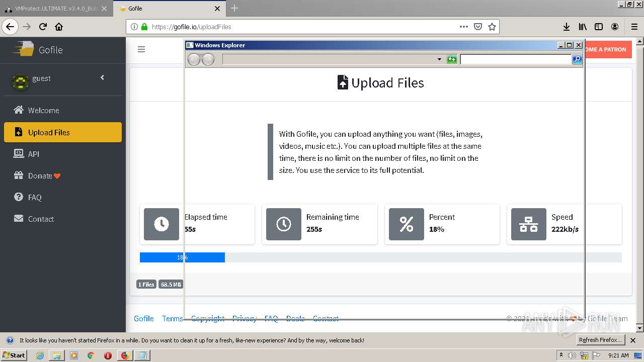This screenshot has width=644, height=362.
Task: Toggle the Gofile sidebar hamburger
Action: point(141,49)
